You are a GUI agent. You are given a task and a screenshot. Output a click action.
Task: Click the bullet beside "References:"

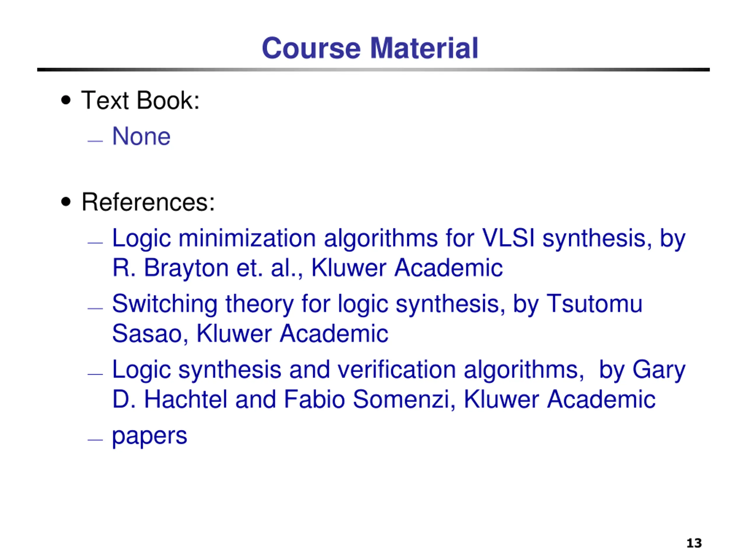(66, 202)
